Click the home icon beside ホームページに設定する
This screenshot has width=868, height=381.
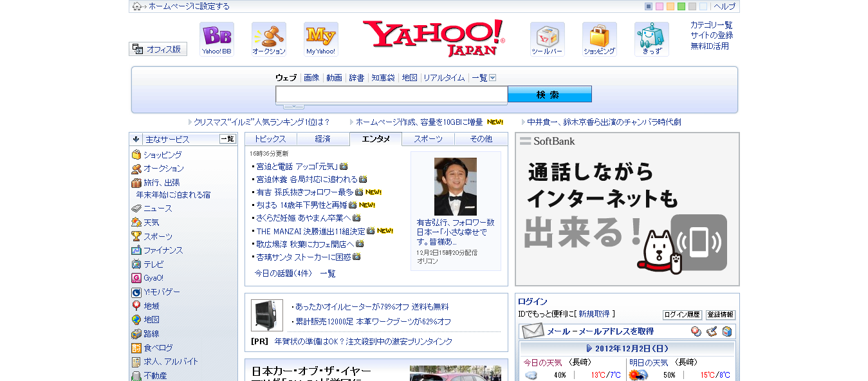(137, 6)
